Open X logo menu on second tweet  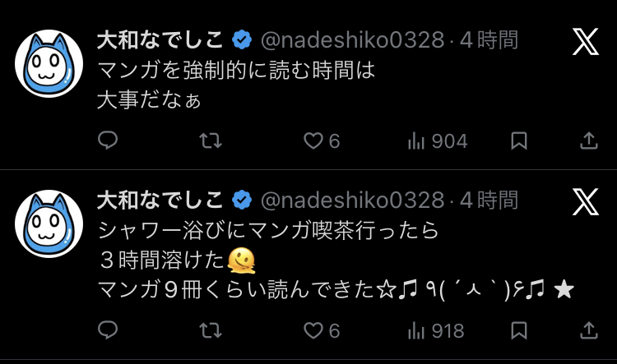pos(585,200)
